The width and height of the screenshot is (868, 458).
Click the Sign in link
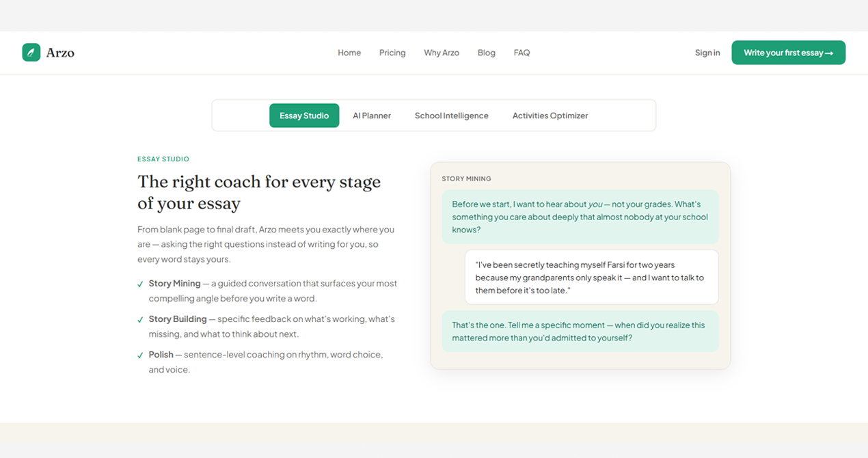(x=707, y=53)
